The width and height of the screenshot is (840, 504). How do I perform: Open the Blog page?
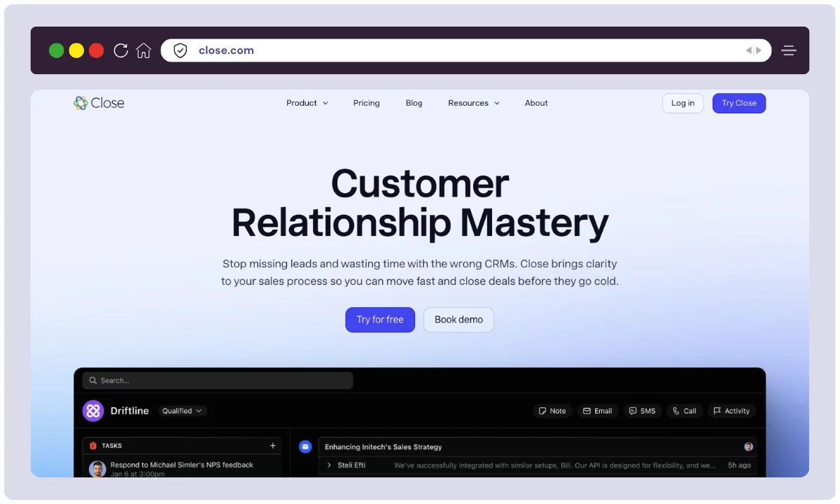(414, 103)
